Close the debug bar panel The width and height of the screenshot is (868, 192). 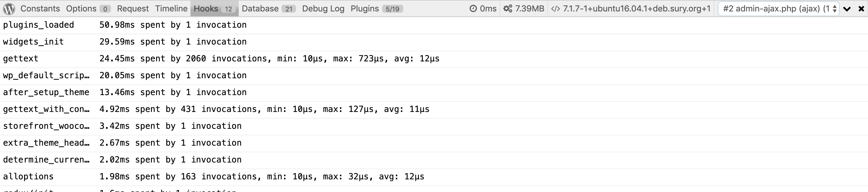click(x=861, y=9)
